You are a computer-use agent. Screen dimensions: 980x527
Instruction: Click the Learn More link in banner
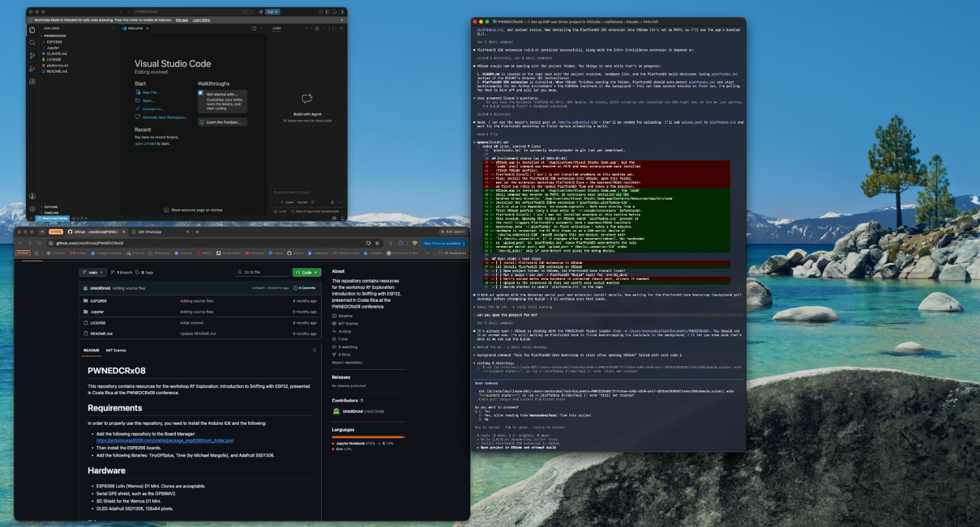coord(202,20)
